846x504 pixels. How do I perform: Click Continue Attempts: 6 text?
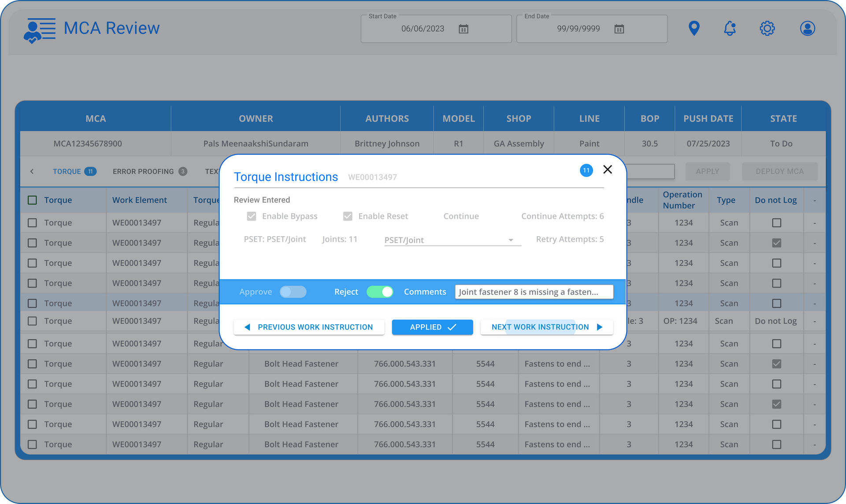tap(562, 216)
